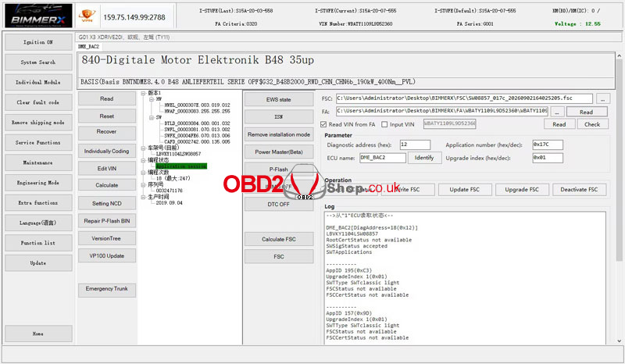Turn Ignition ON
The height and width of the screenshot is (364, 625).
[x=38, y=42]
